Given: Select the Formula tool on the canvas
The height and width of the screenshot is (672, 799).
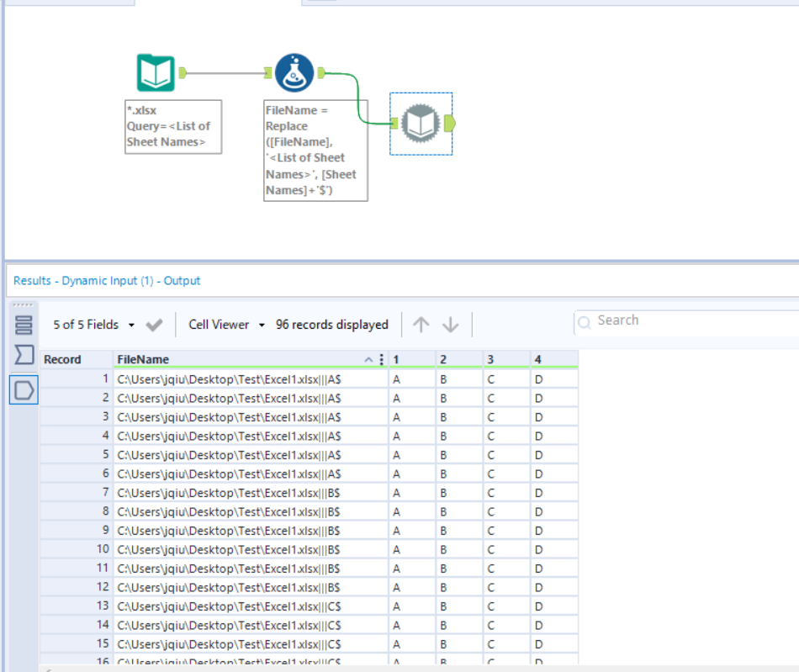Looking at the screenshot, I should point(293,72).
